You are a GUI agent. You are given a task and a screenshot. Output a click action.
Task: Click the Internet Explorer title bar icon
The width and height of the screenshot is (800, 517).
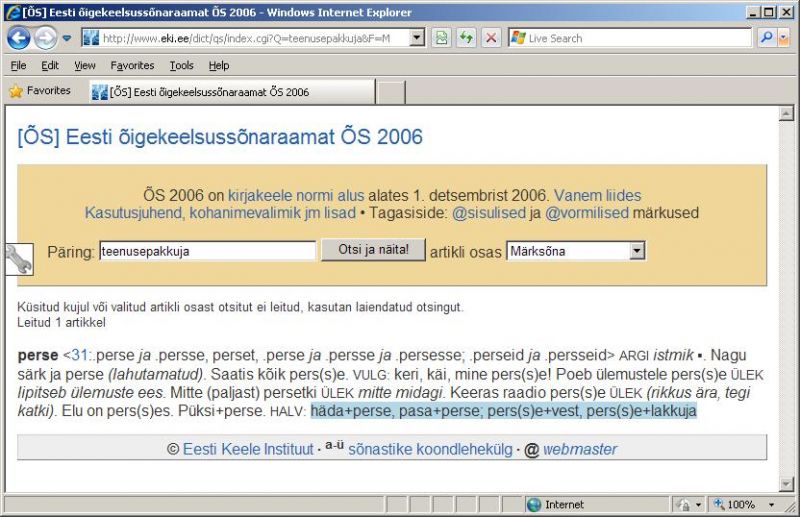[x=12, y=12]
